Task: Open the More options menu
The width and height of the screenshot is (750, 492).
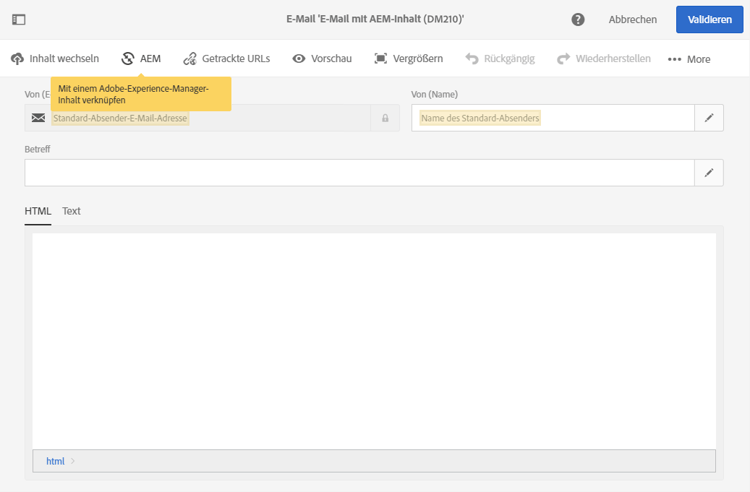Action: click(x=689, y=59)
